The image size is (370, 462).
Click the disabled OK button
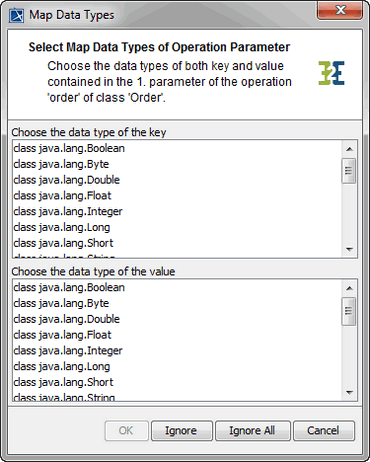click(x=126, y=431)
